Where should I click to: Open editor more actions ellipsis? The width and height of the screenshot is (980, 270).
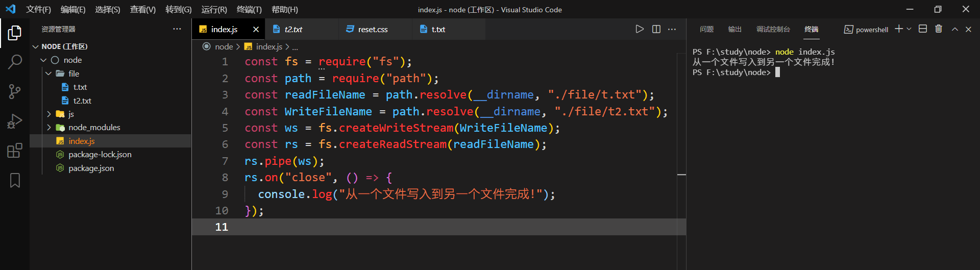click(x=672, y=29)
